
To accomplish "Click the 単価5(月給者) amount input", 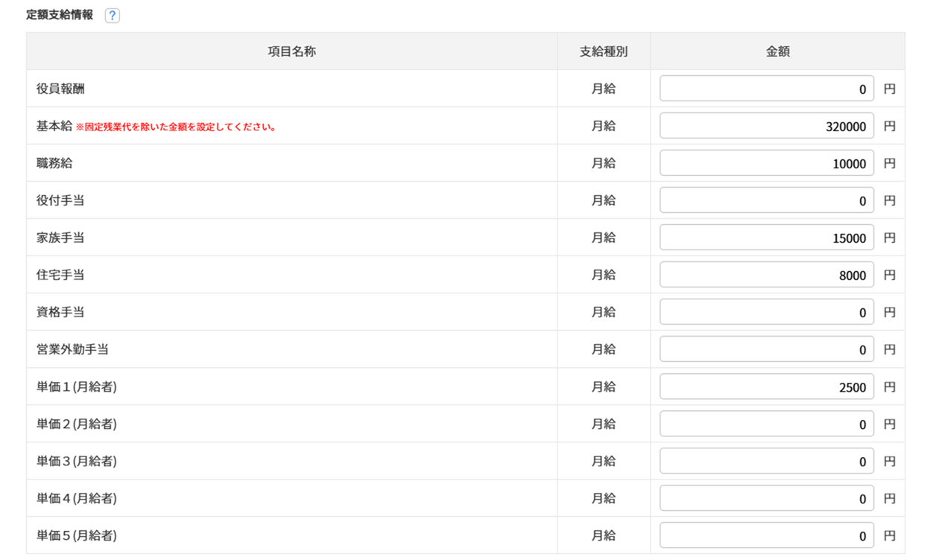I will [766, 535].
